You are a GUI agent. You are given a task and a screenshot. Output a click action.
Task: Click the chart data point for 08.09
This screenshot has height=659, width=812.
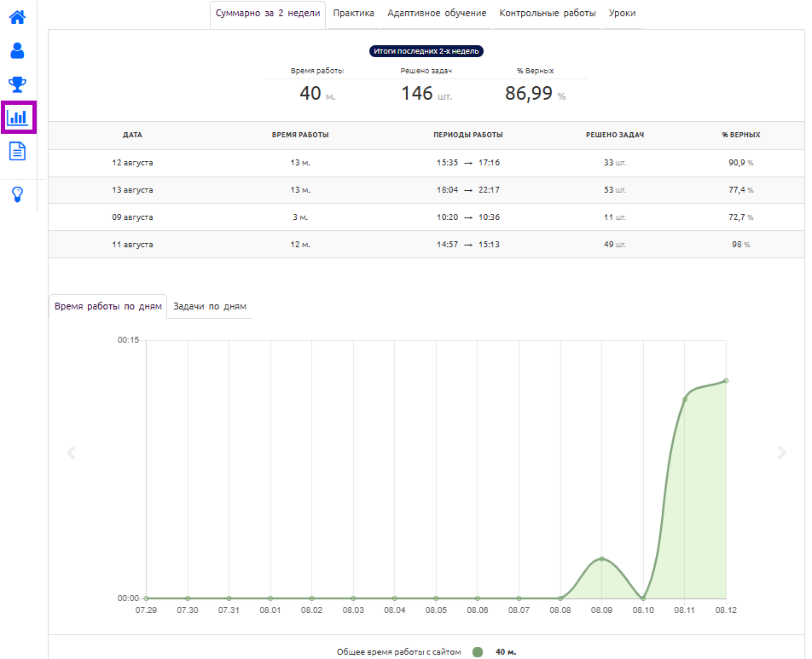(602, 559)
